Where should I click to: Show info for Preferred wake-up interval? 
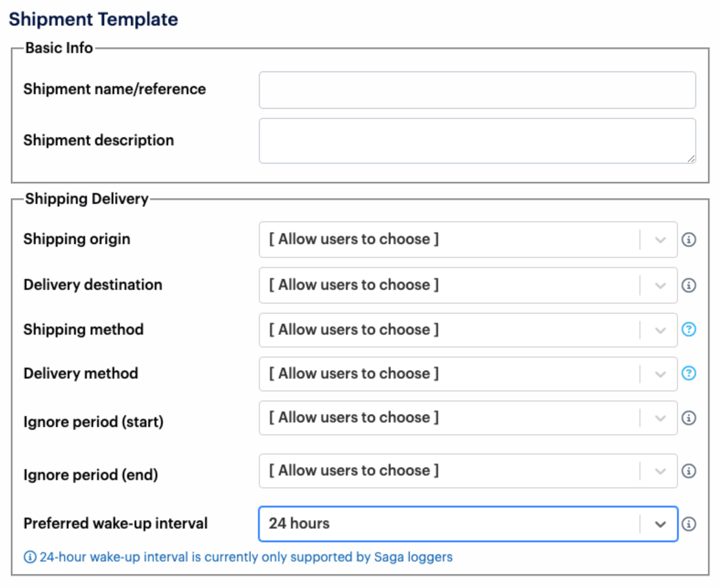(x=688, y=524)
